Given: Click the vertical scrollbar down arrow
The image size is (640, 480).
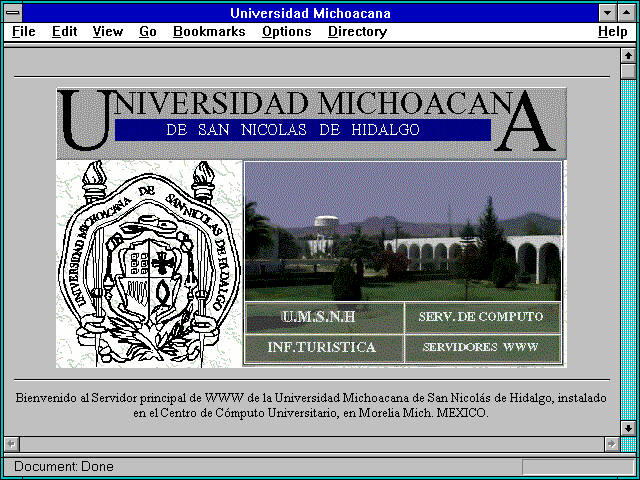Looking at the screenshot, I should (x=628, y=428).
